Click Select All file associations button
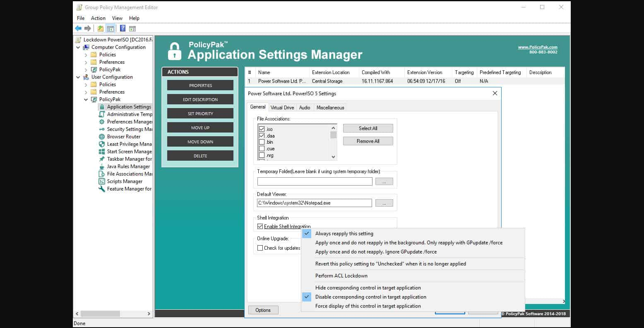The height and width of the screenshot is (328, 644). coord(368,128)
